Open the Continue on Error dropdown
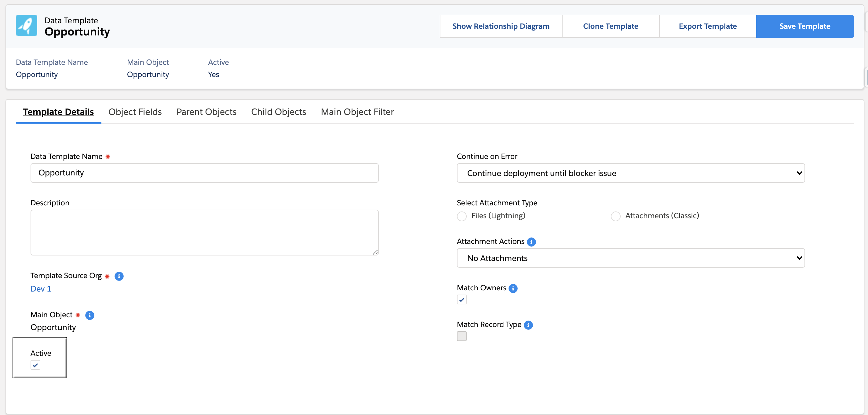The width and height of the screenshot is (868, 415). [x=631, y=173]
